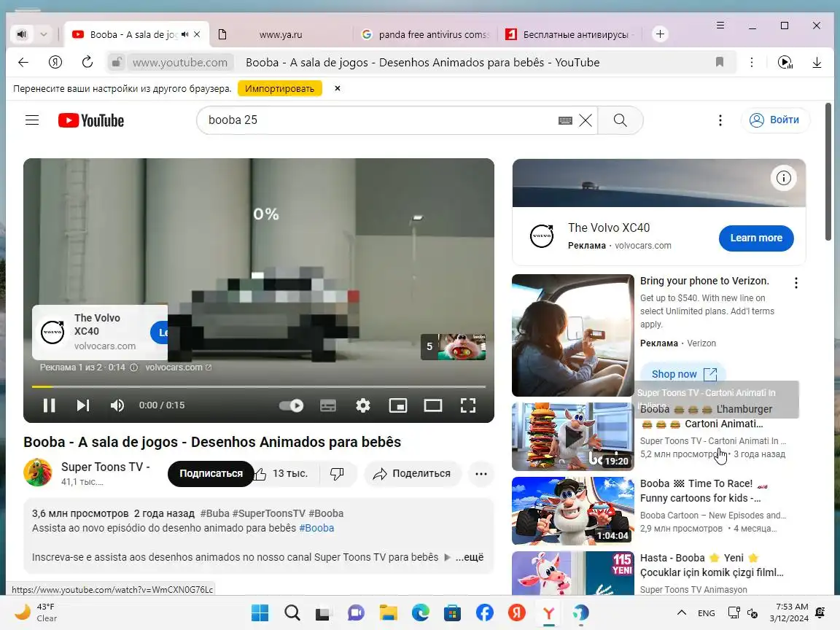Go back with browser back arrow

click(x=23, y=62)
